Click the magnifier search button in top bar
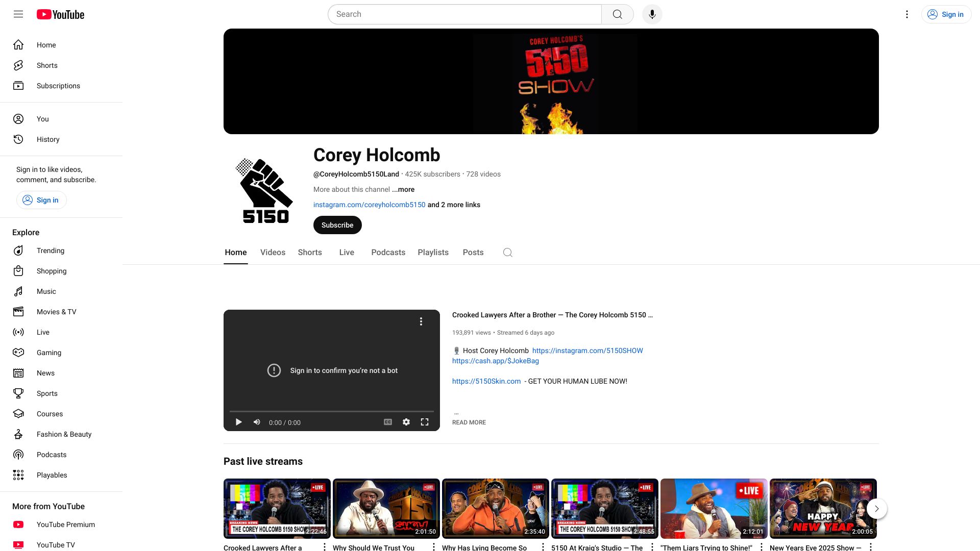The height and width of the screenshot is (551, 980). pyautogui.click(x=617, y=14)
